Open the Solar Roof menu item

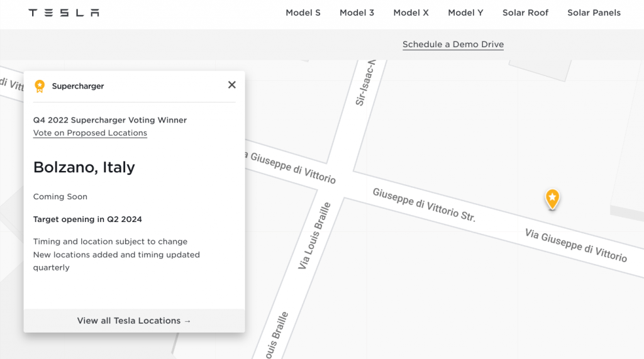525,13
